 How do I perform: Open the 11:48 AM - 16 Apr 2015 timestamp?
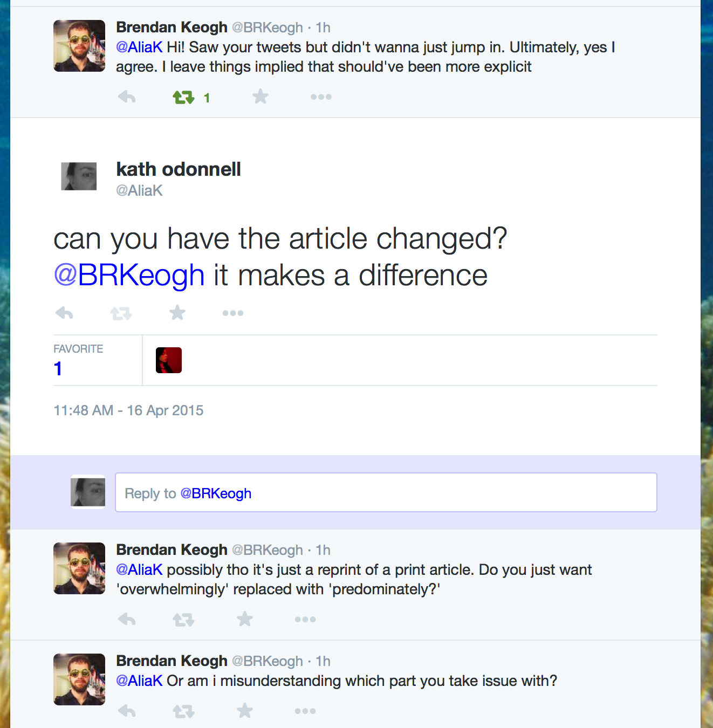pos(128,410)
